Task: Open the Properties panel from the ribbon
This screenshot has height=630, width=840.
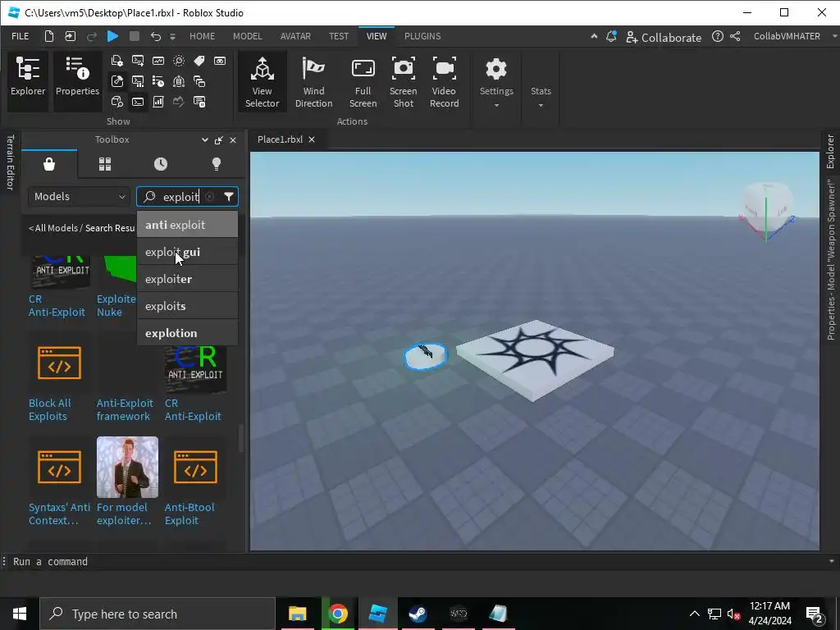Action: click(77, 80)
